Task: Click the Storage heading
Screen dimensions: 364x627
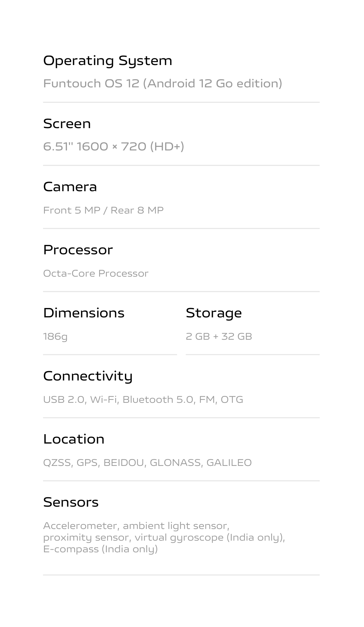Action: coord(214,313)
